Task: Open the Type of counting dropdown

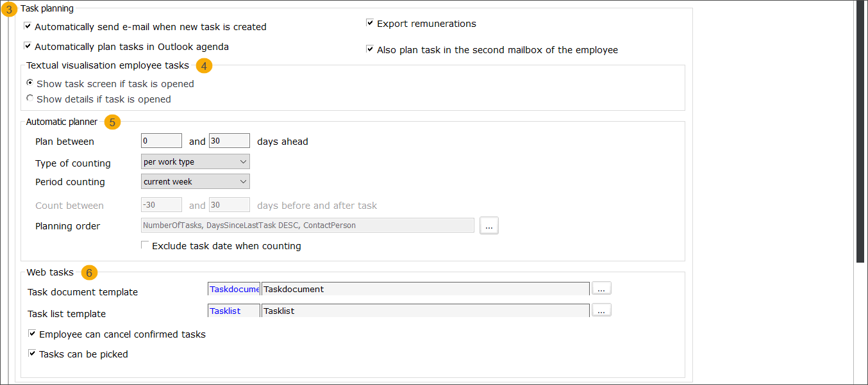Action: pos(195,162)
